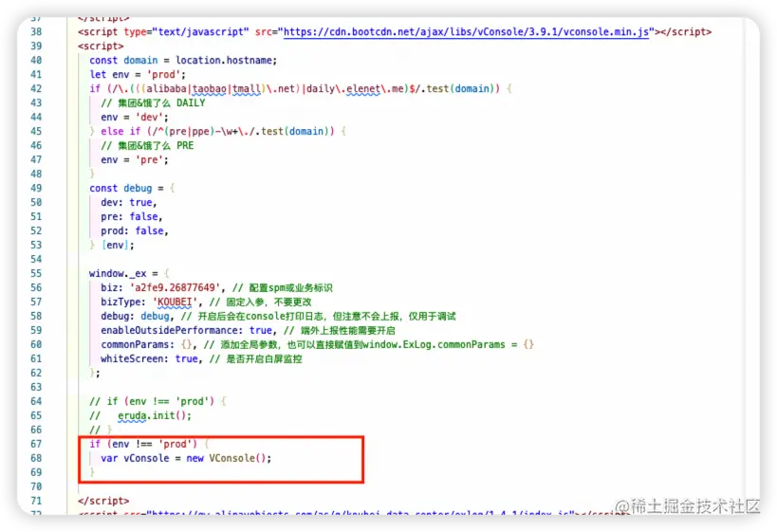This screenshot has width=777, height=532.
Task: Click line number 67 in the gutter
Action: point(36,444)
